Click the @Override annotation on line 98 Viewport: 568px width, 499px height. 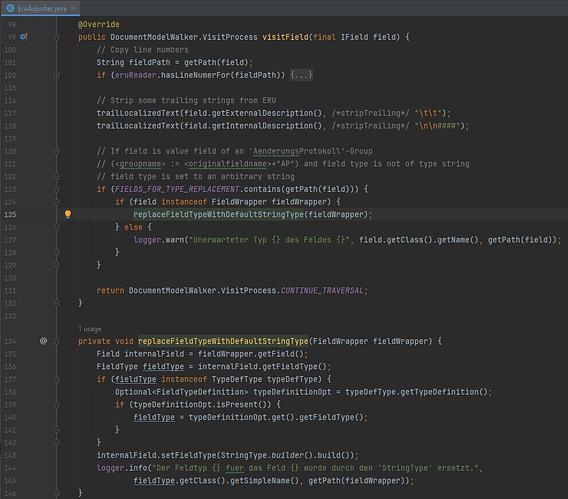(x=99, y=24)
